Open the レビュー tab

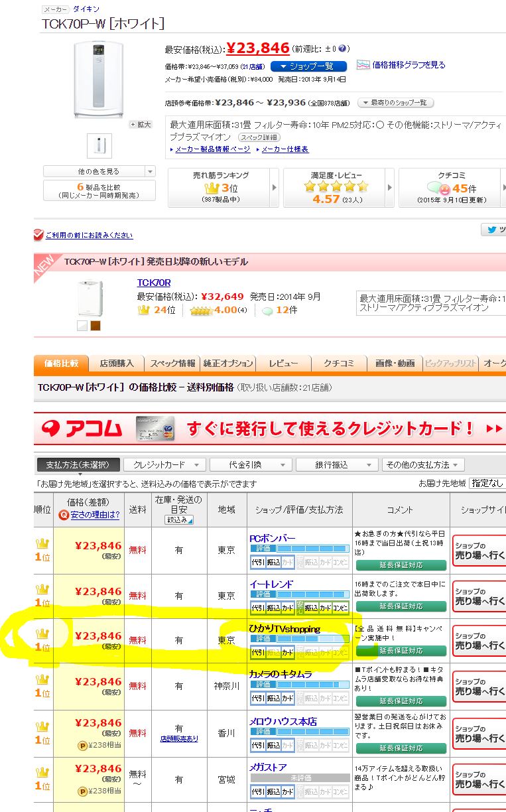pyautogui.click(x=283, y=364)
